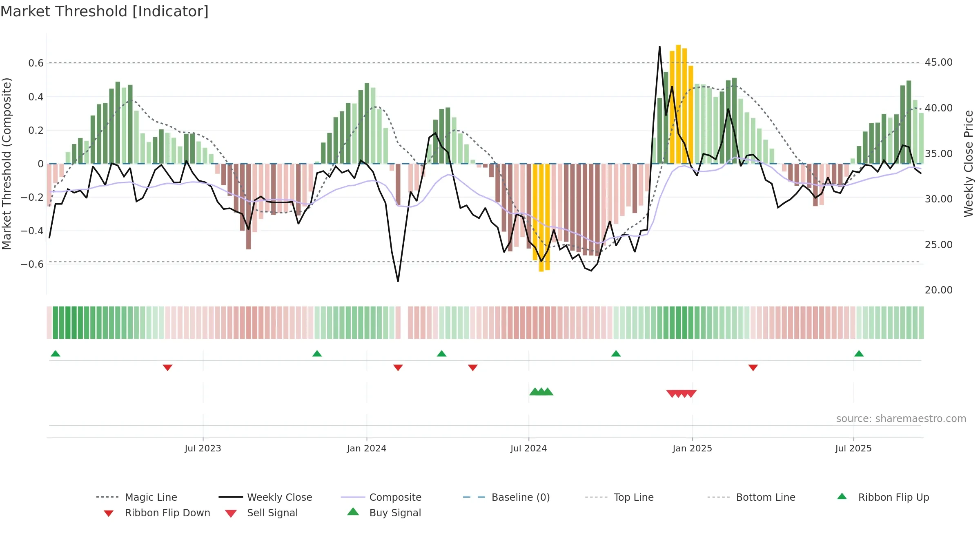Viewport: 980px width, 551px height.
Task: Click the Jul 2025 x-axis label
Action: [853, 448]
